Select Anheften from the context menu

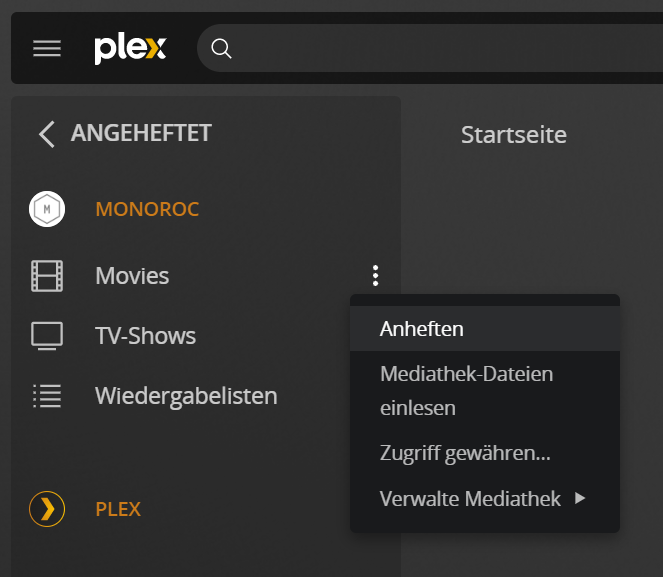pyautogui.click(x=422, y=328)
